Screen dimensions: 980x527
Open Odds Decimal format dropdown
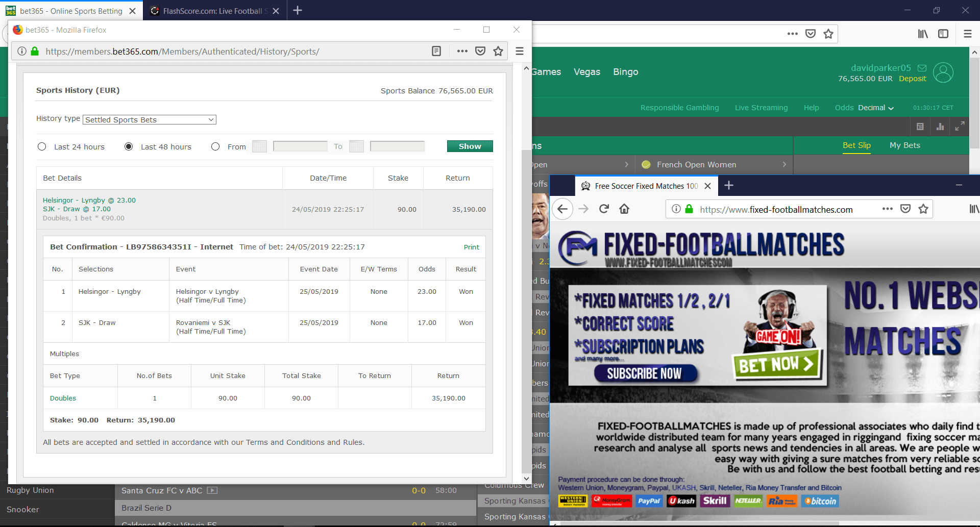876,108
